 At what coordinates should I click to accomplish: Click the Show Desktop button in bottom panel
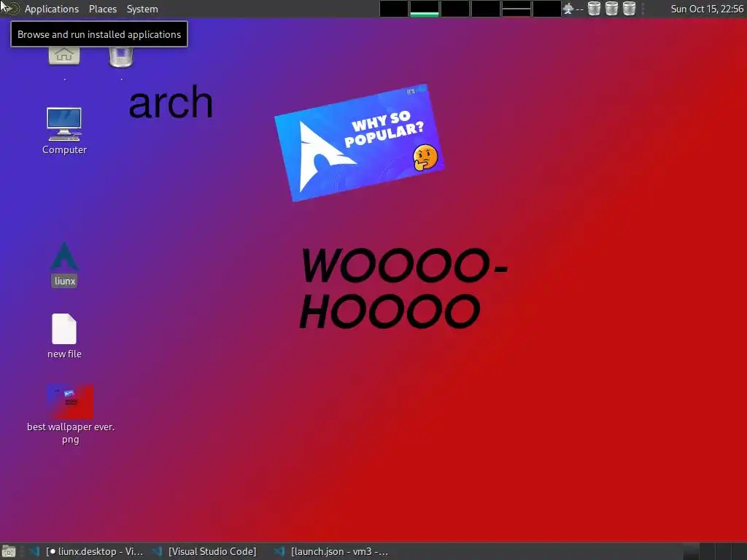pos(9,551)
